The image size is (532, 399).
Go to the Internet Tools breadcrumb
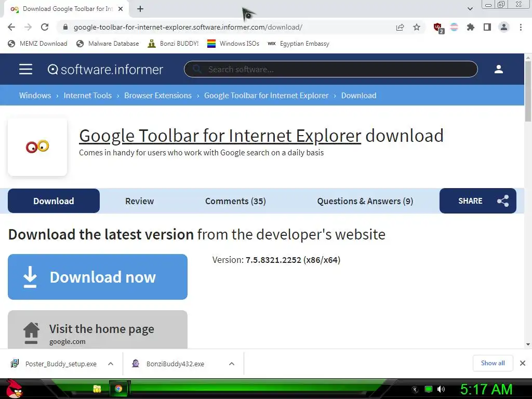[87, 96]
